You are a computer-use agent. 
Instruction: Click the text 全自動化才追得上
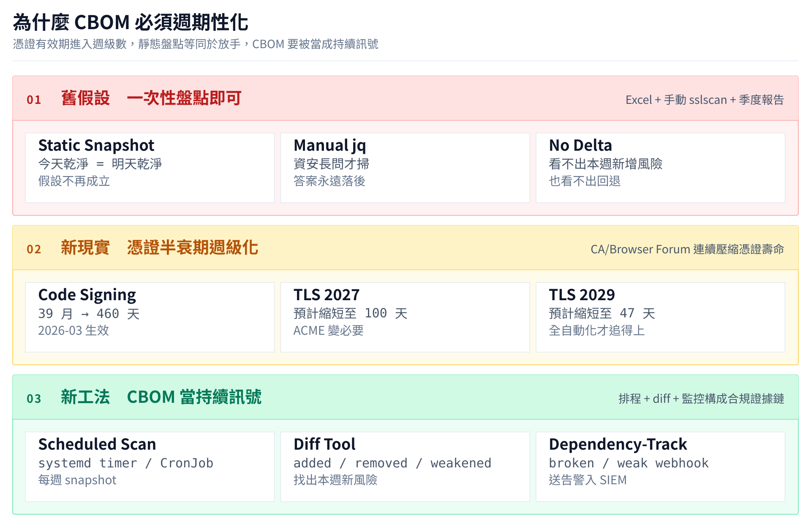[596, 330]
